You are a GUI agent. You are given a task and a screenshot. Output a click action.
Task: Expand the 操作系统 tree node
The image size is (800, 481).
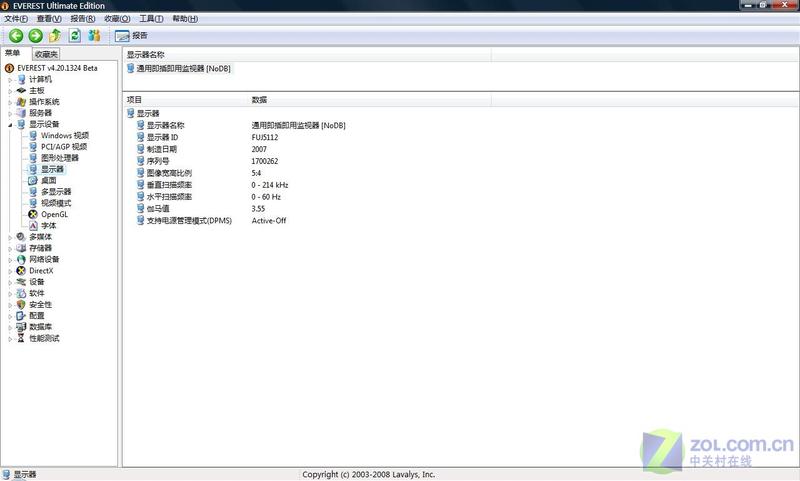pyautogui.click(x=10, y=102)
